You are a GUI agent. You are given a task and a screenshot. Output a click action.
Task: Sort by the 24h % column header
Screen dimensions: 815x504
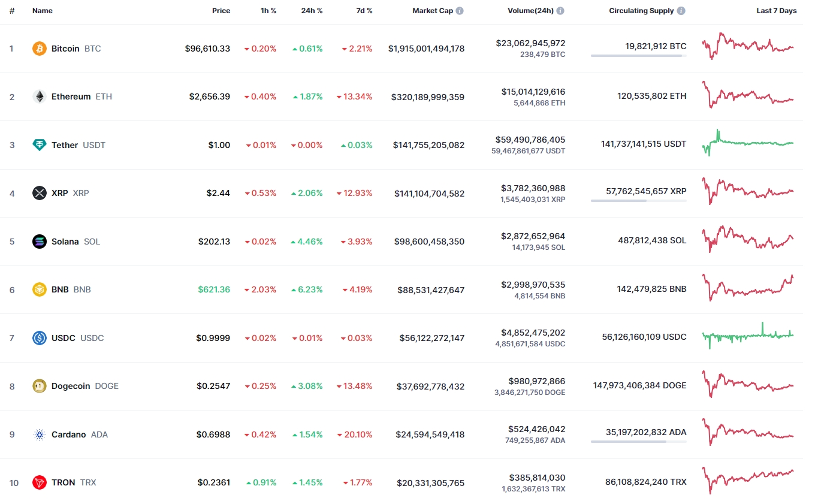pyautogui.click(x=312, y=11)
